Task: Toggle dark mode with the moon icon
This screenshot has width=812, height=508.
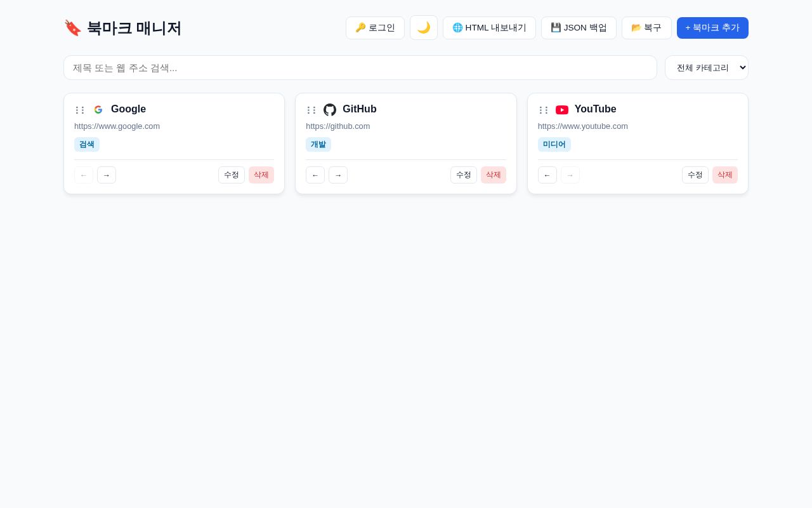Action: [423, 28]
